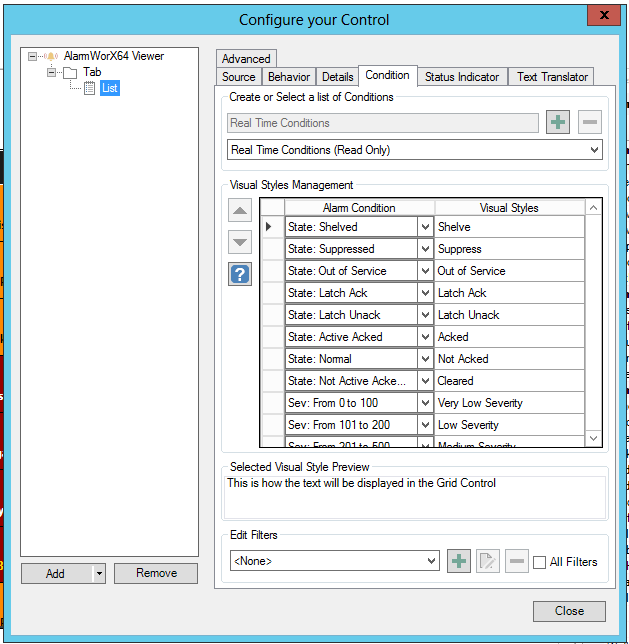Click the edit filter pencil icon
The image size is (629, 644).
487,561
